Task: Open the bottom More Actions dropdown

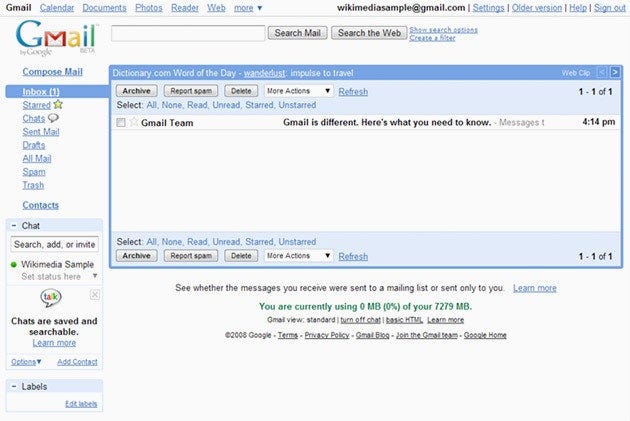Action: pos(298,255)
